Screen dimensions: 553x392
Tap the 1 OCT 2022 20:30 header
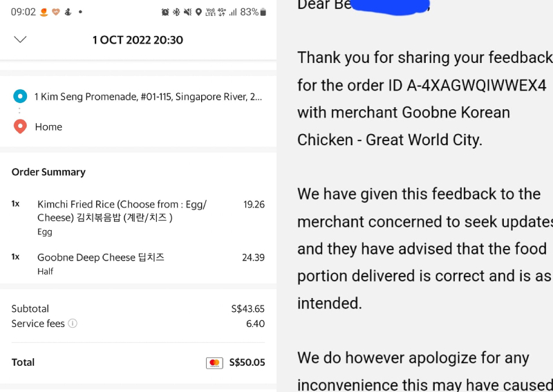point(138,40)
